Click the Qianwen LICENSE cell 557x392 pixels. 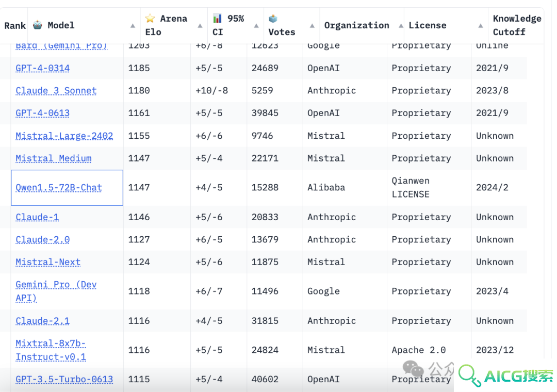point(411,188)
